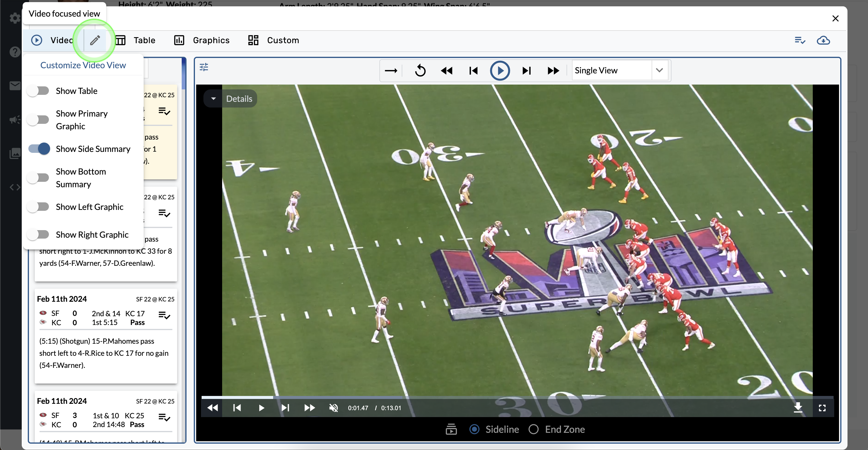The width and height of the screenshot is (868, 450).
Task: Select the End Zone camera angle
Action: point(534,429)
